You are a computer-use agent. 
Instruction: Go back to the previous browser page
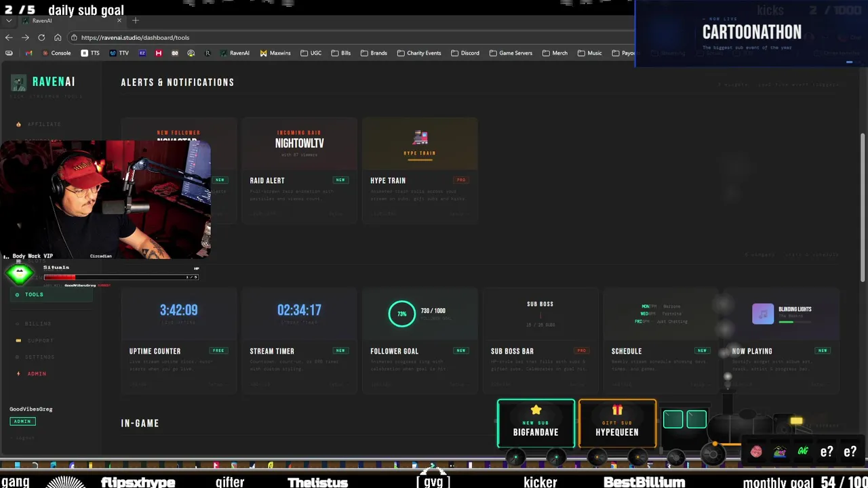click(x=9, y=37)
